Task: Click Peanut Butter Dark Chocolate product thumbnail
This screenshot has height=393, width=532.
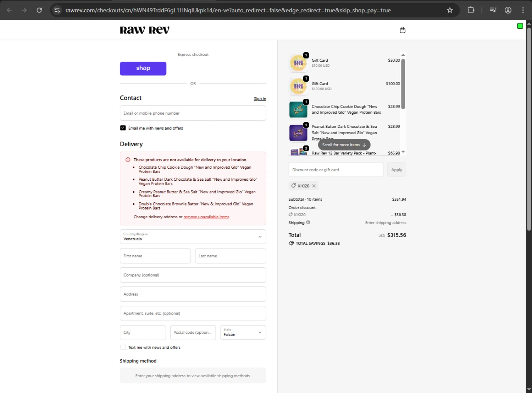Action: coord(298,133)
